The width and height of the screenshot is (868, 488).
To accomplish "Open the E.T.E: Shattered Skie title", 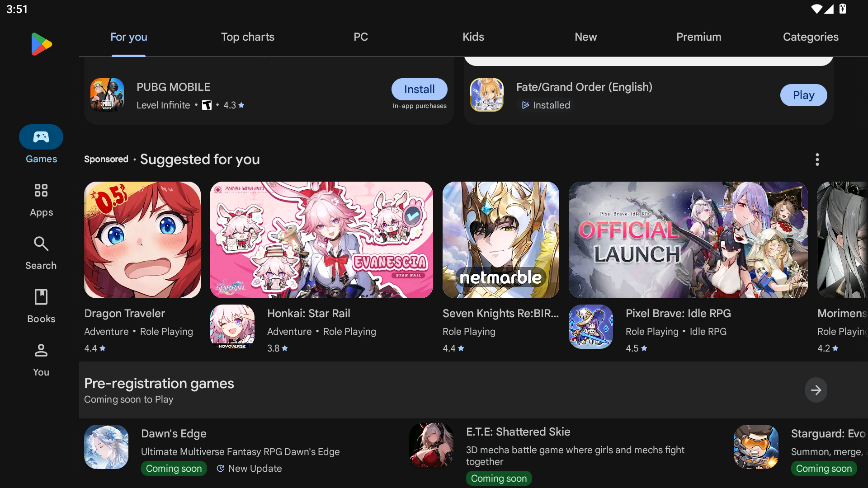I will pyautogui.click(x=519, y=432).
